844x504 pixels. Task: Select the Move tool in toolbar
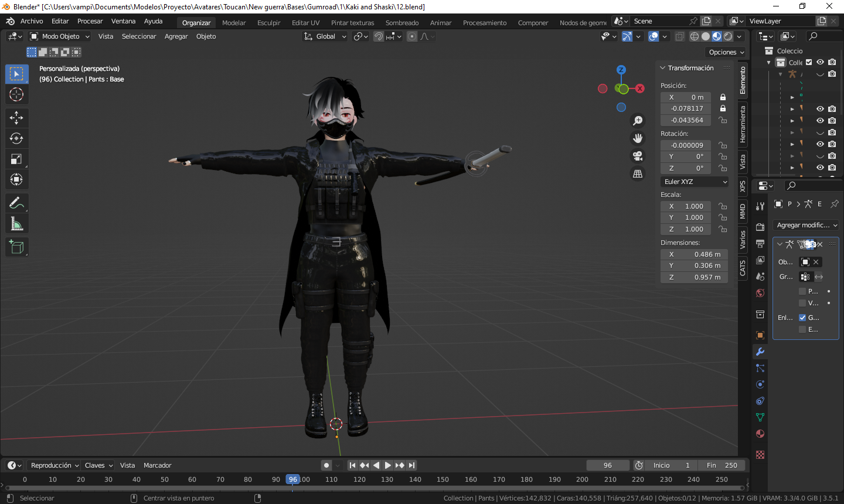[x=16, y=118]
